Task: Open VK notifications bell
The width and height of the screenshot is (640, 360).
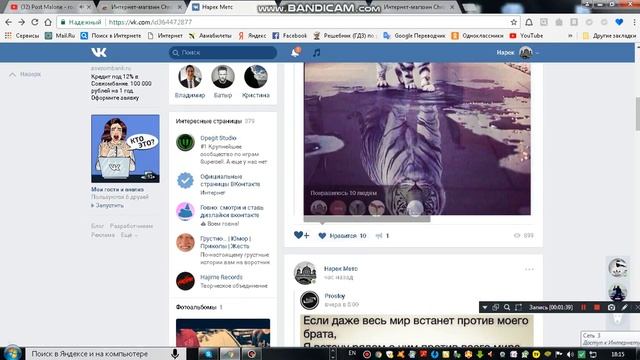Action: click(296, 52)
